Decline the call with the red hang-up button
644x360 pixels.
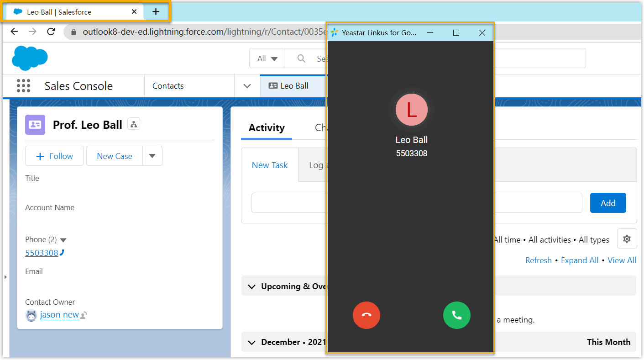tap(366, 315)
